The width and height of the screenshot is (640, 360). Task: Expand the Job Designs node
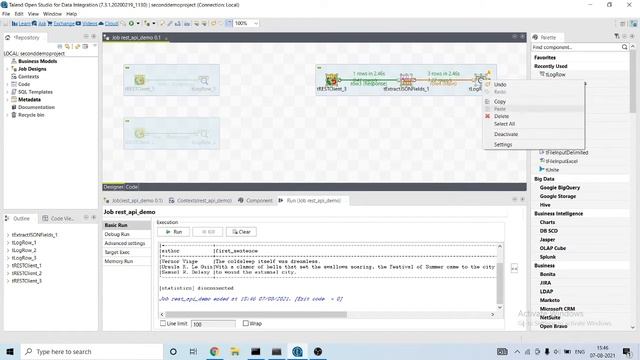tap(7, 69)
